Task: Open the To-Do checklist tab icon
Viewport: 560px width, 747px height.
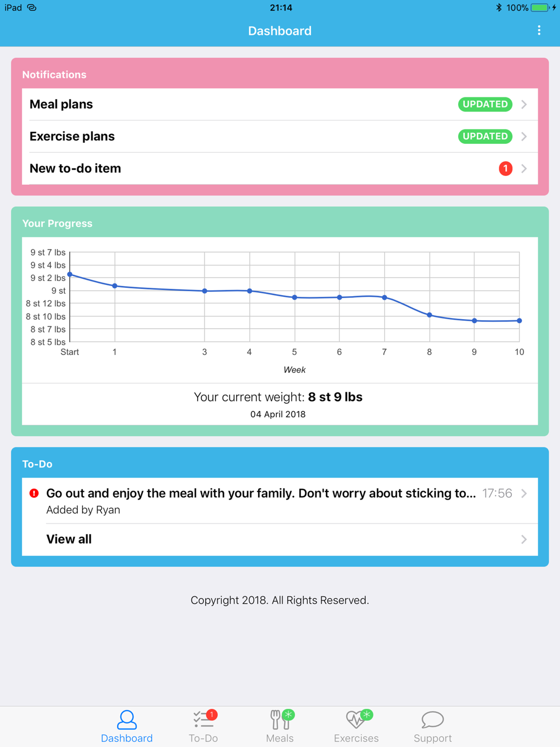Action: (203, 720)
